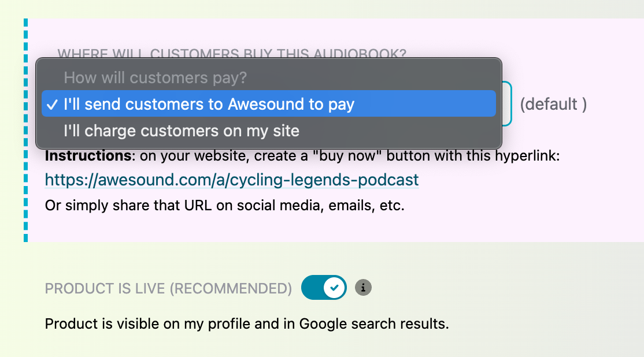Select "I'll charge customers on my site"

[x=182, y=131]
